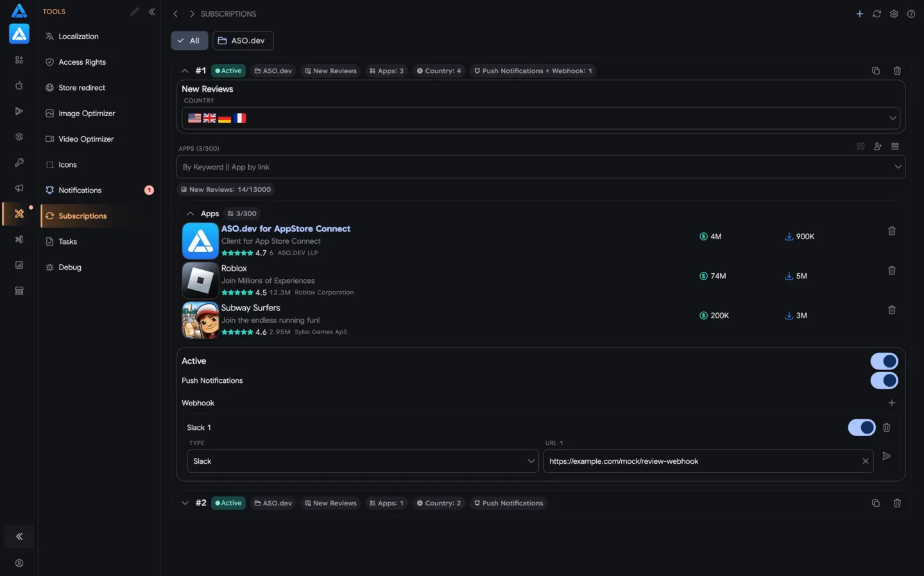Clear the webhook URL field
Viewport: 924px width, 576px height.
pyautogui.click(x=866, y=461)
